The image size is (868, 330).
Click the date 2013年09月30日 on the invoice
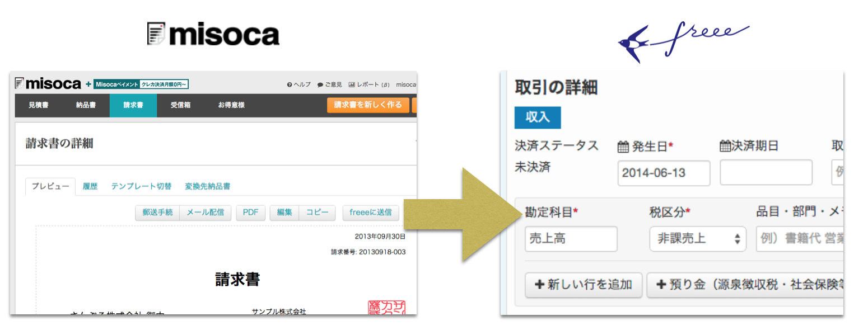tap(380, 237)
